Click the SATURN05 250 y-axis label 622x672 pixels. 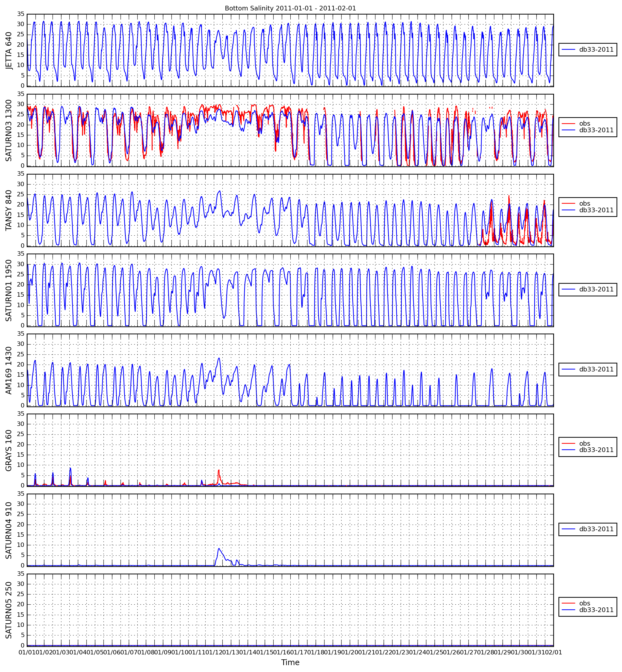(9, 610)
